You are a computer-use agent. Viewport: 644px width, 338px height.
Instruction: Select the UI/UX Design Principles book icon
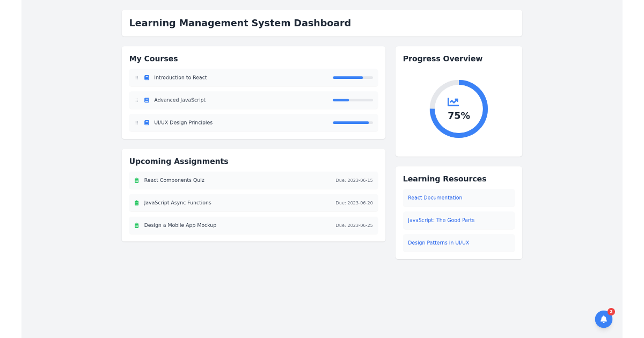(x=146, y=122)
